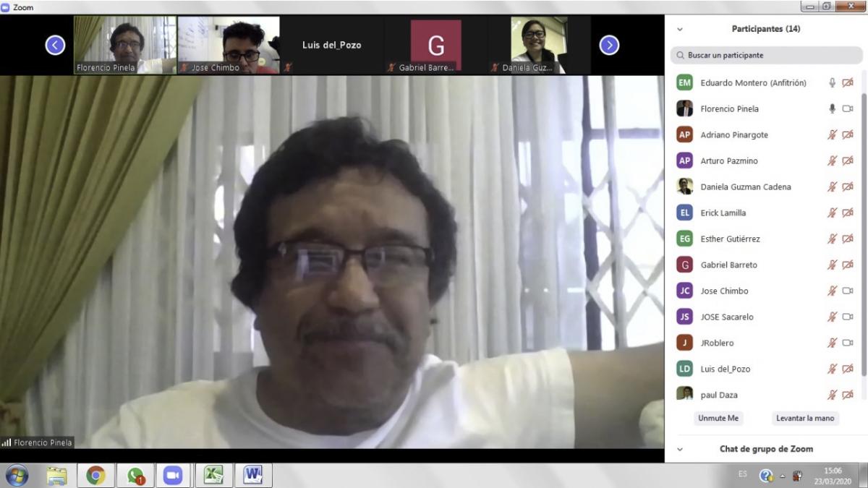The image size is (868, 488).
Task: Toggle Erick Lamilla's disabled camera icon
Action: [847, 213]
